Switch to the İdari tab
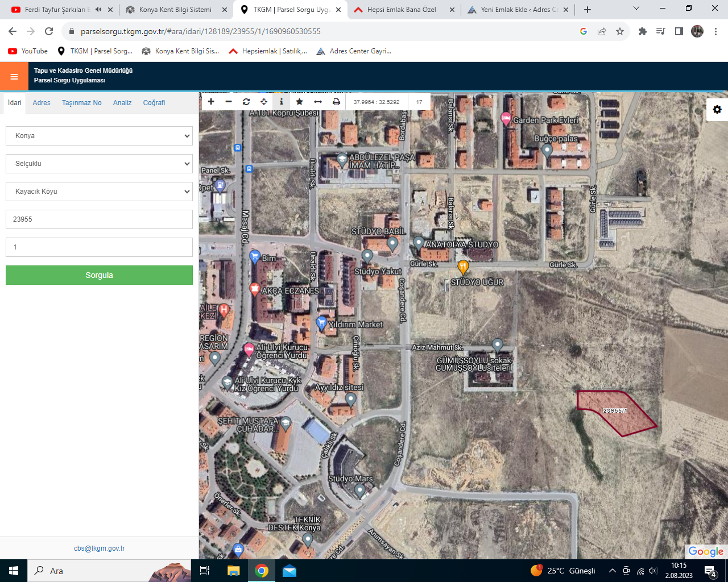The height and width of the screenshot is (582, 728). 15,103
